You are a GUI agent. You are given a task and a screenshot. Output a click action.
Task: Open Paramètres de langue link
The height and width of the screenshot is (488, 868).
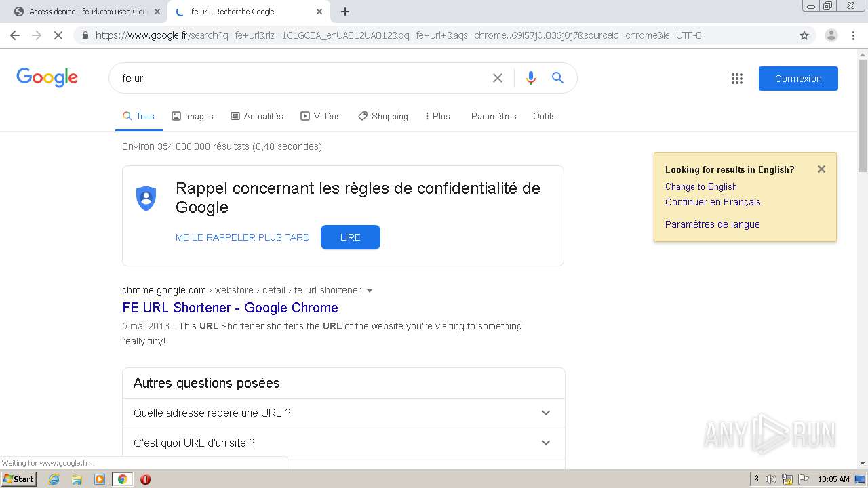click(713, 224)
